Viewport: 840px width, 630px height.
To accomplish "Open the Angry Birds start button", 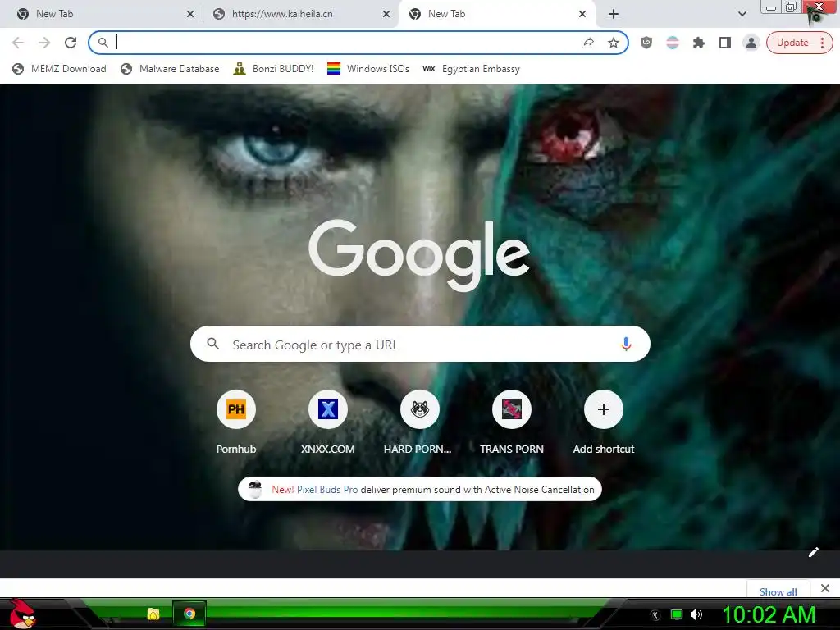I will click(22, 614).
